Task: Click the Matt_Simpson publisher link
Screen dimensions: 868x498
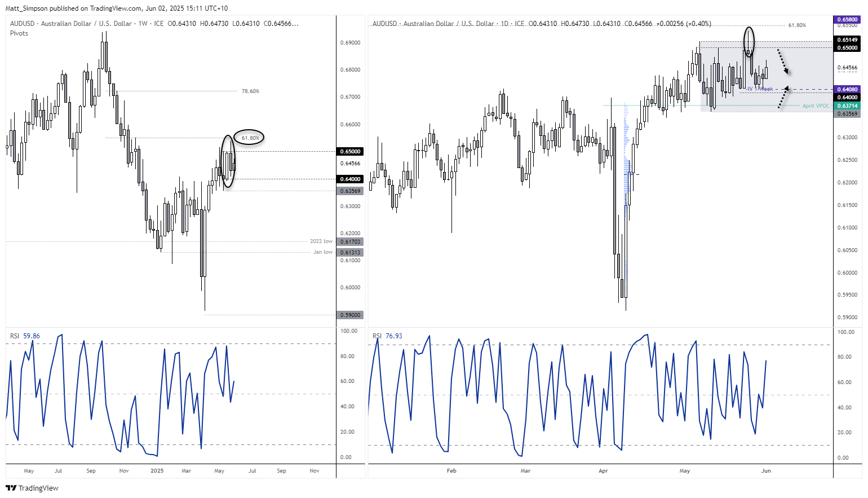Action: point(26,8)
